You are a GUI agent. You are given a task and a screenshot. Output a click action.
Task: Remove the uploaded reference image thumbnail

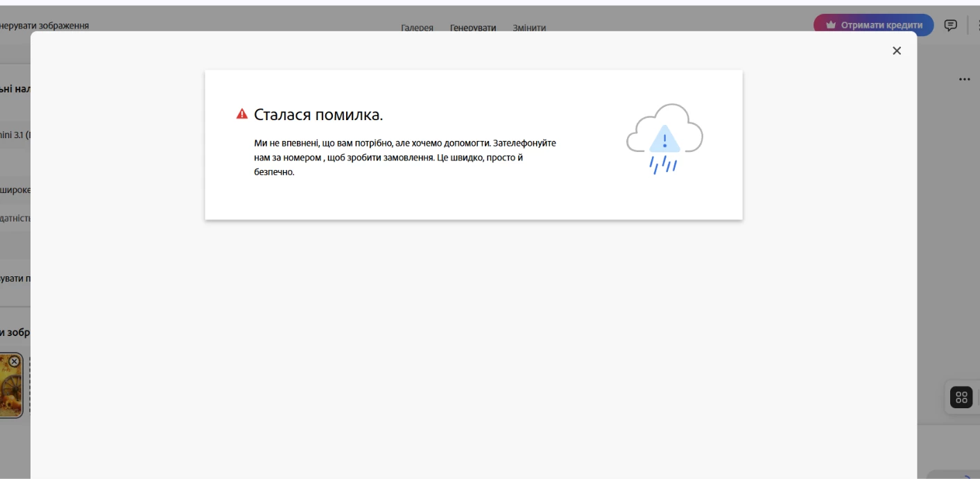coord(14,361)
